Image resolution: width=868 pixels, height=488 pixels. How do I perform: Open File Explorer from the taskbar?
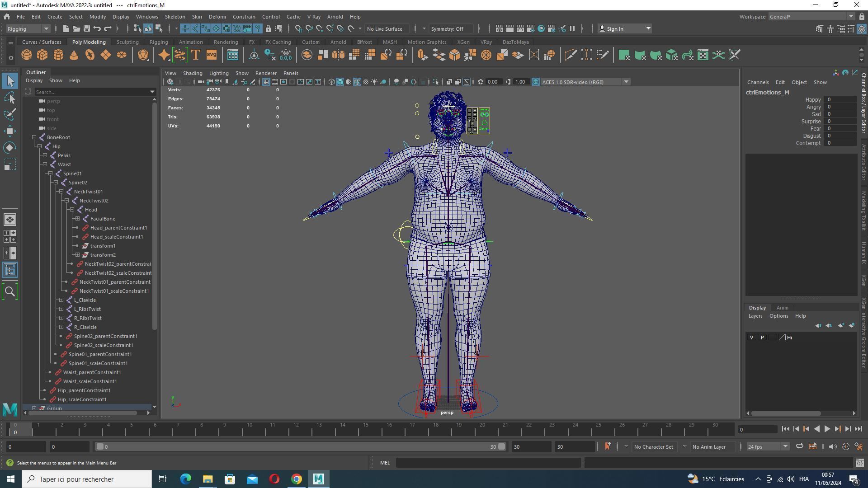coord(208,479)
